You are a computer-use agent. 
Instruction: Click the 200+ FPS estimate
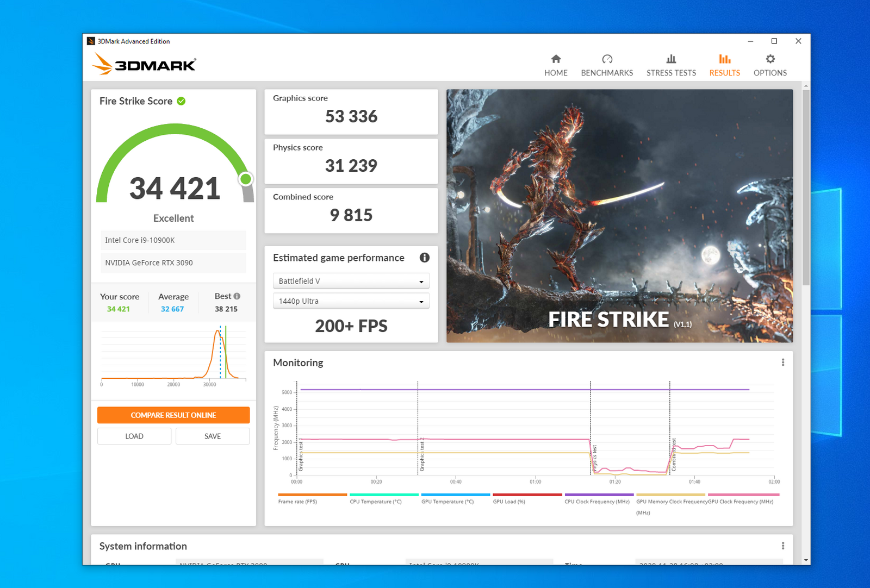[351, 326]
